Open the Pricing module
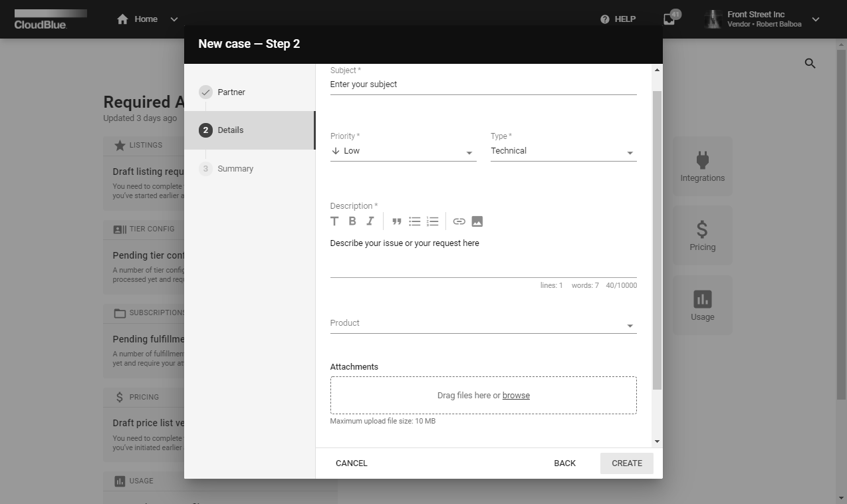Screen dimensions: 847x504 (x=702, y=235)
